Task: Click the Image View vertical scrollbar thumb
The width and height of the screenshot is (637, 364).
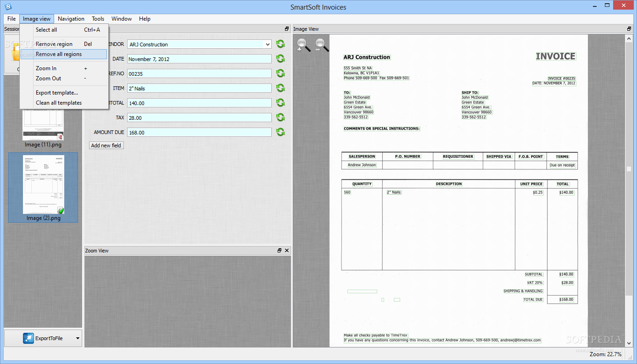Action: (x=629, y=169)
